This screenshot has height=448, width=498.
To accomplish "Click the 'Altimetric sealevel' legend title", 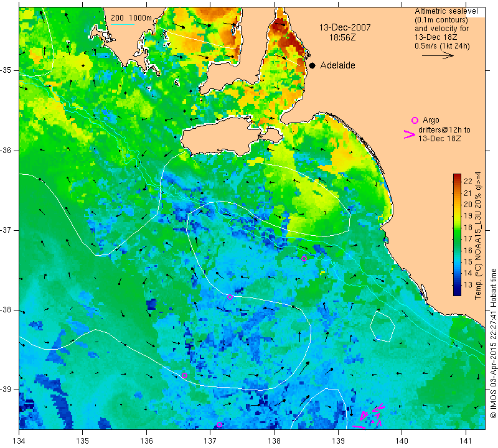I will coord(446,11).
